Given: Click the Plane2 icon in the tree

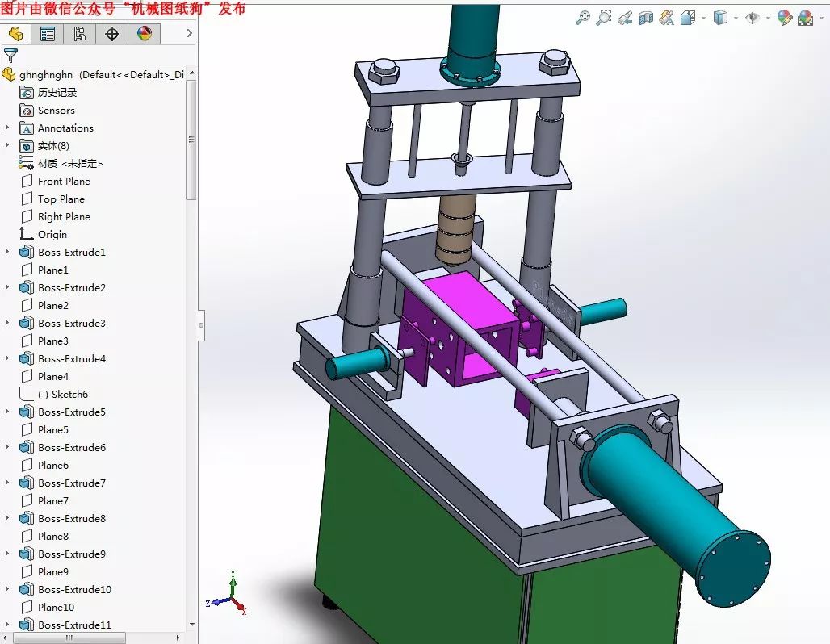Looking at the screenshot, I should pos(27,305).
